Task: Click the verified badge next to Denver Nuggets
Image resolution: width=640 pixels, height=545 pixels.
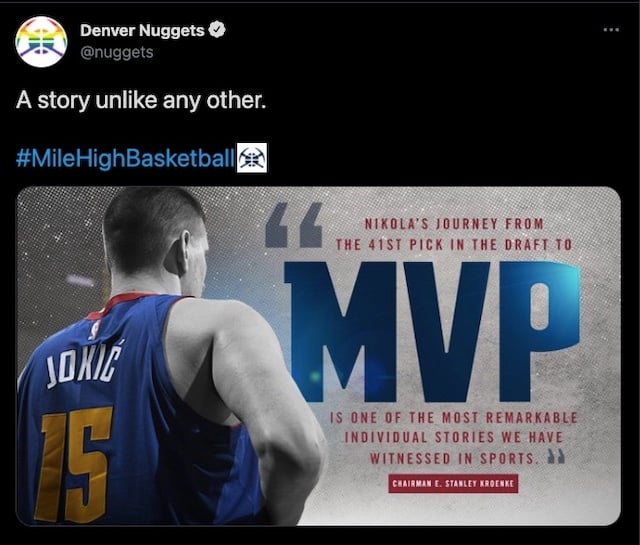Action: pos(217,30)
